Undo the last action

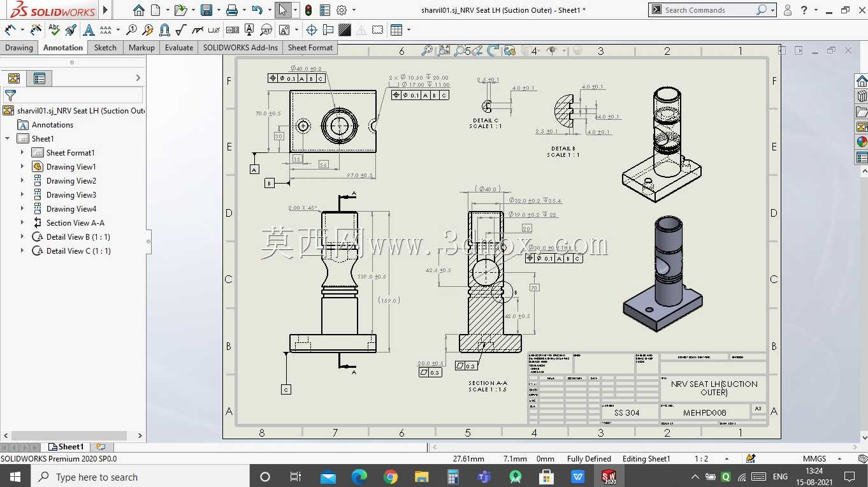coord(257,10)
